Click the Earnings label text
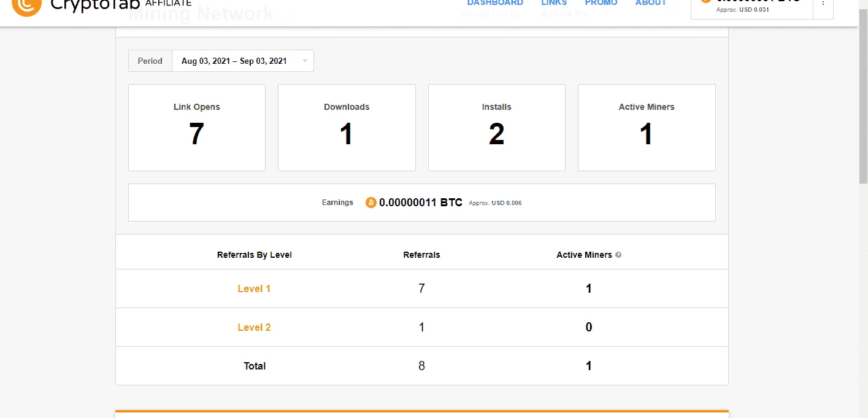This screenshot has width=868, height=418. pos(337,203)
